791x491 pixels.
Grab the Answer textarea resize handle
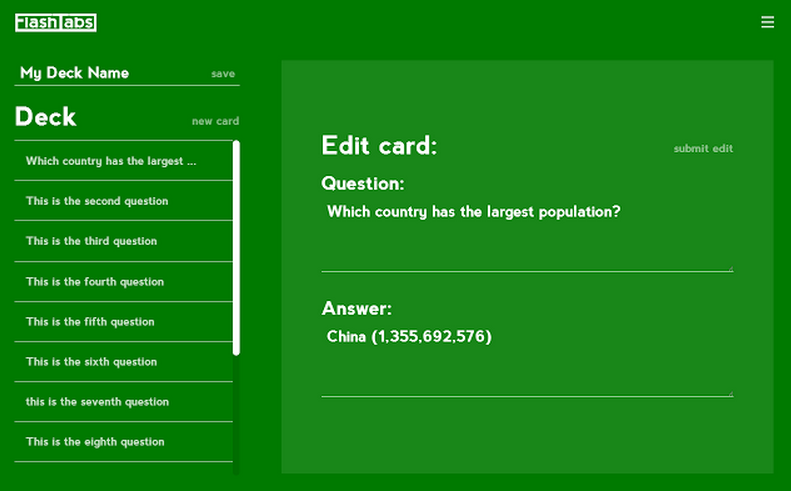(x=730, y=394)
